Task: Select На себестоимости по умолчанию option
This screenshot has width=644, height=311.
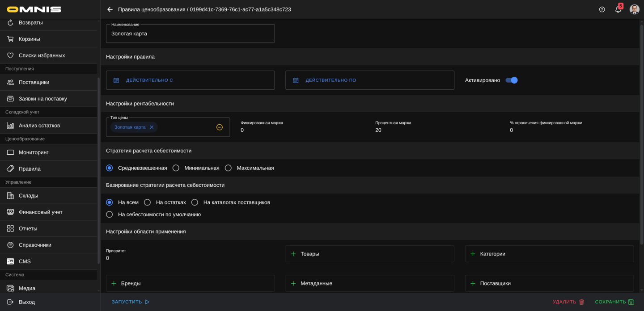Action: click(110, 214)
